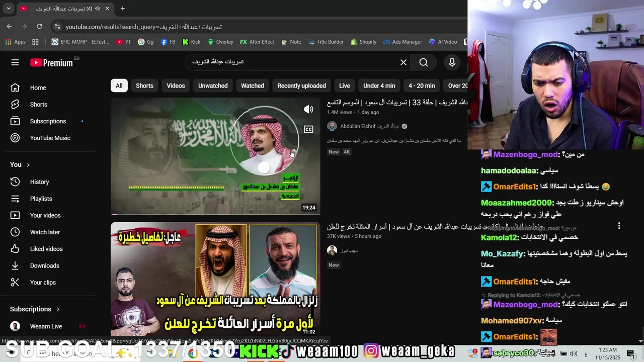
Task: Click the magnifier search button
Action: click(424, 62)
